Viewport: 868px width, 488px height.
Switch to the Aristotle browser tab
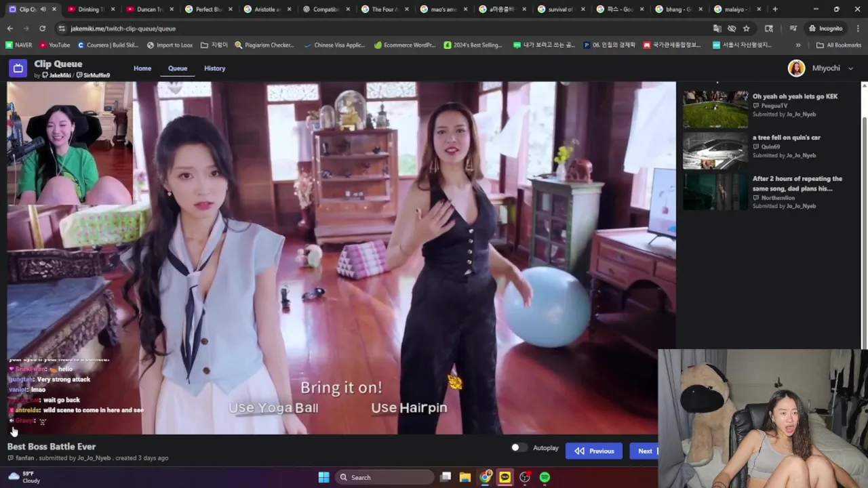(x=267, y=9)
